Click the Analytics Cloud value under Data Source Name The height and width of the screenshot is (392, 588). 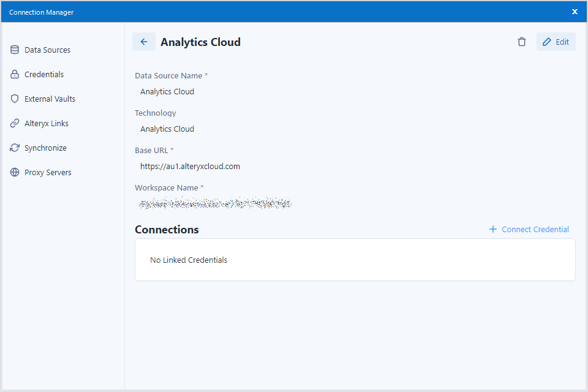[x=167, y=91]
